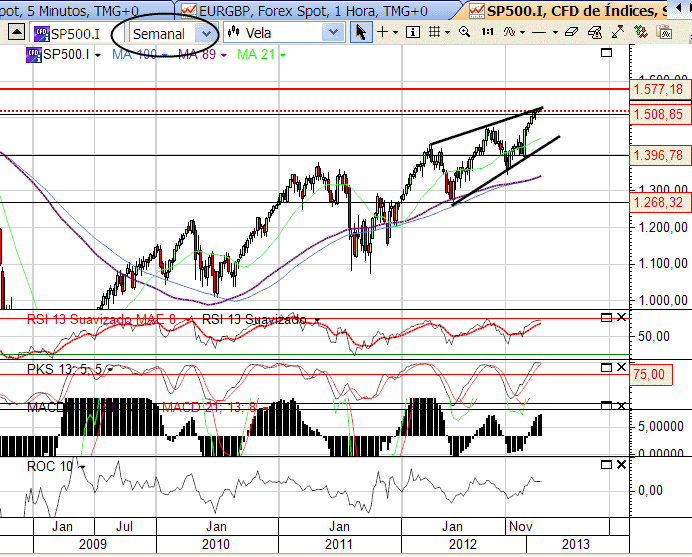Click the Jul month marker on the time axis
The image size is (692, 557).
coord(124,526)
